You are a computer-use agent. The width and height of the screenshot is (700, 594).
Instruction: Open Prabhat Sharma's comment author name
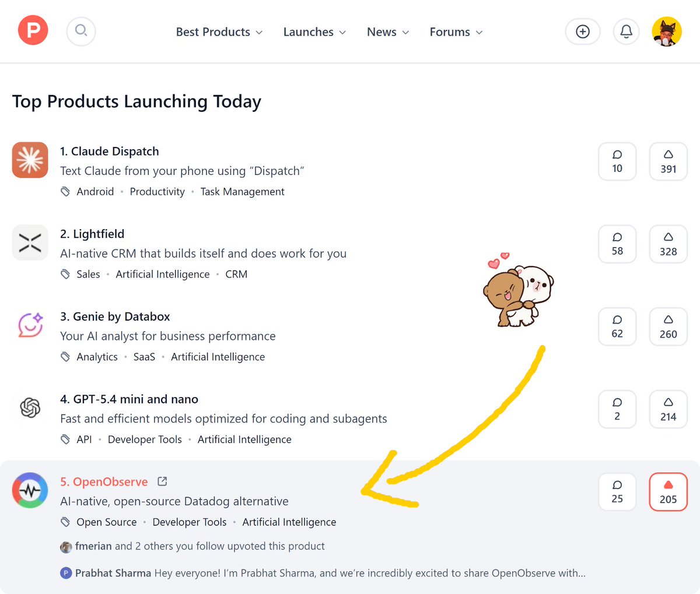(x=113, y=573)
